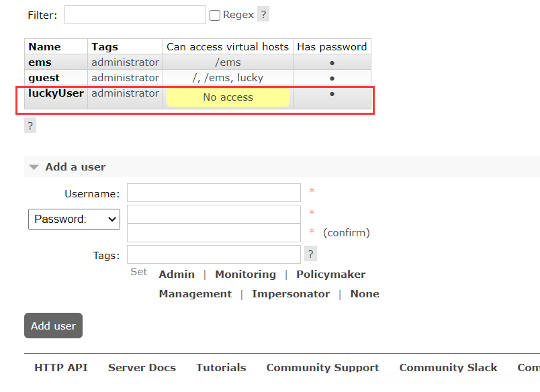The image size is (540, 392).
Task: Focus the Filter text field
Action: pos(135,15)
